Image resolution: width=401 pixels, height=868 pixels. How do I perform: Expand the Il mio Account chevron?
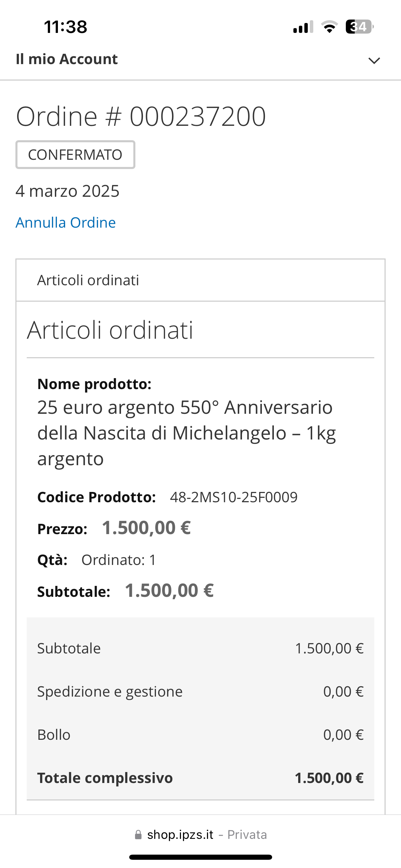[374, 60]
